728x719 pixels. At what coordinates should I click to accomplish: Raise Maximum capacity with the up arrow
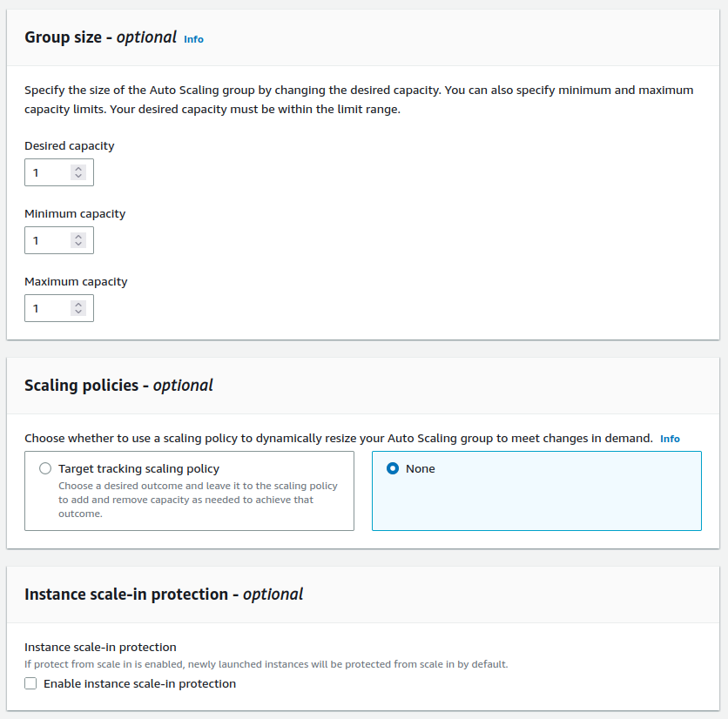point(78,304)
